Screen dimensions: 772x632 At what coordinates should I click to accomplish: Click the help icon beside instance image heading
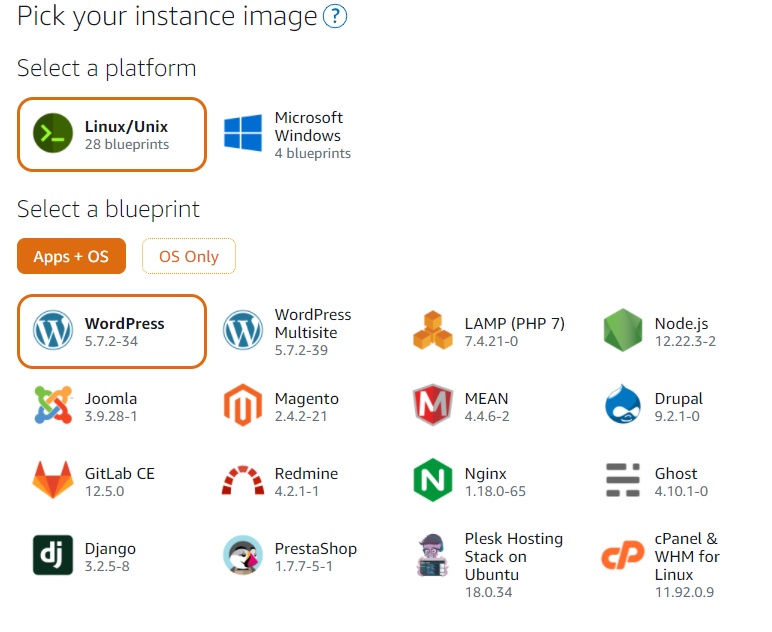coord(335,17)
